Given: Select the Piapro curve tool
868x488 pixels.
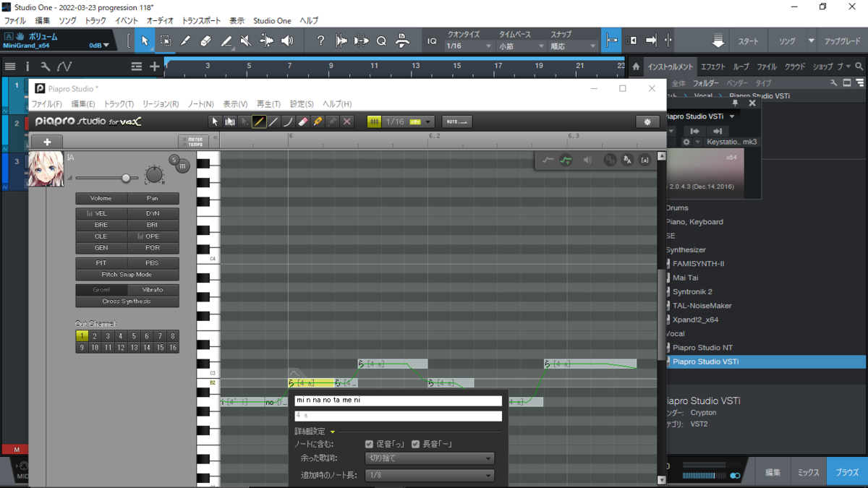Looking at the screenshot, I should 288,121.
